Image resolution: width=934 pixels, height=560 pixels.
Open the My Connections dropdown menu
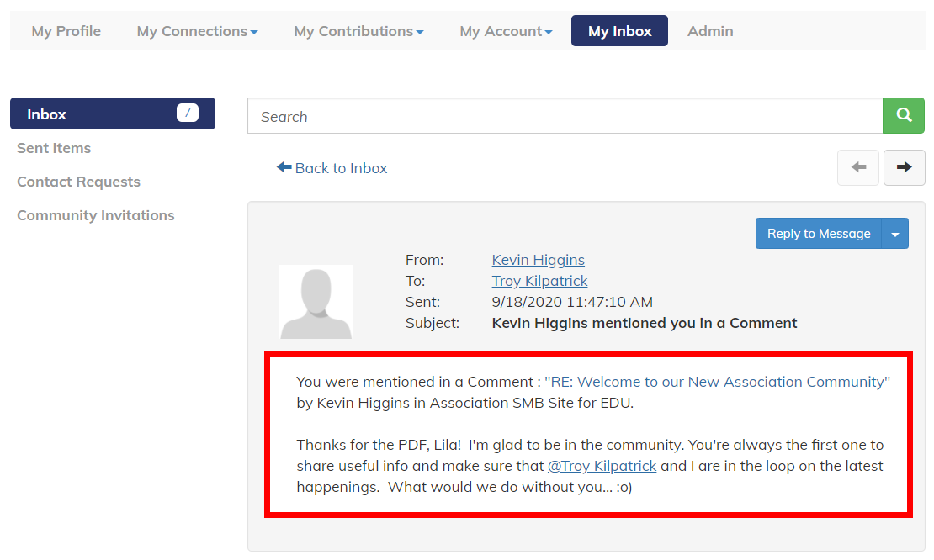tap(197, 31)
